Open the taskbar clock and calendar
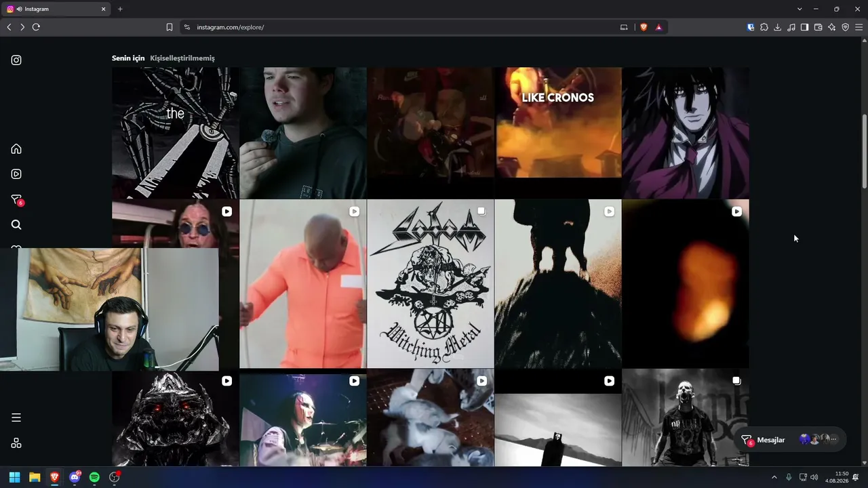 tap(837, 477)
